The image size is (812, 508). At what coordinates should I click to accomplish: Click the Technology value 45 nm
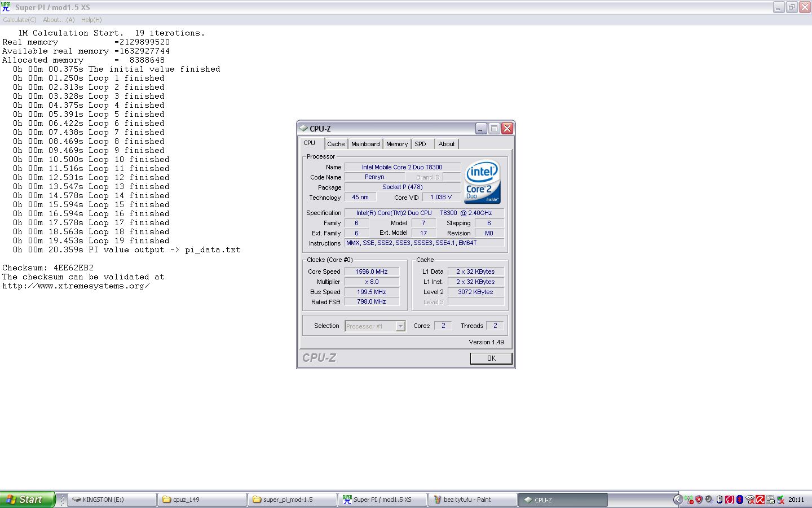(360, 198)
